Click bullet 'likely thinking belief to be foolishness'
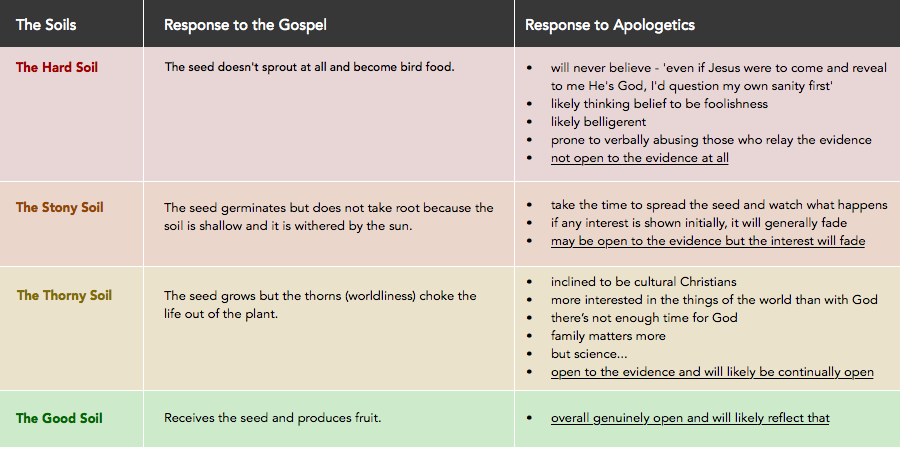The height and width of the screenshot is (451, 900). [659, 104]
